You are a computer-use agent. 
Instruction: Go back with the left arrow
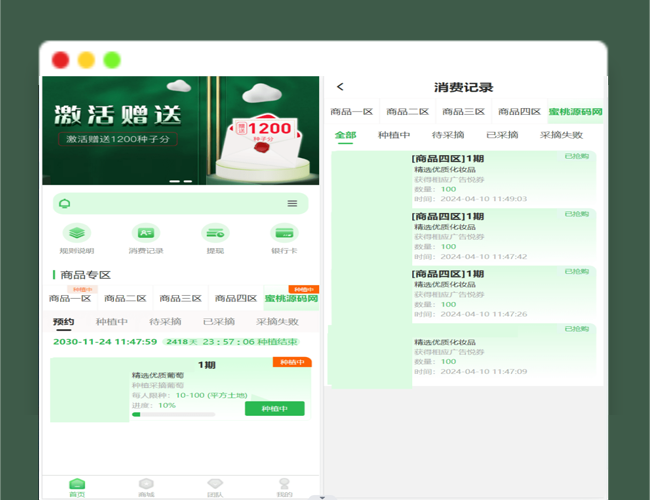340,87
